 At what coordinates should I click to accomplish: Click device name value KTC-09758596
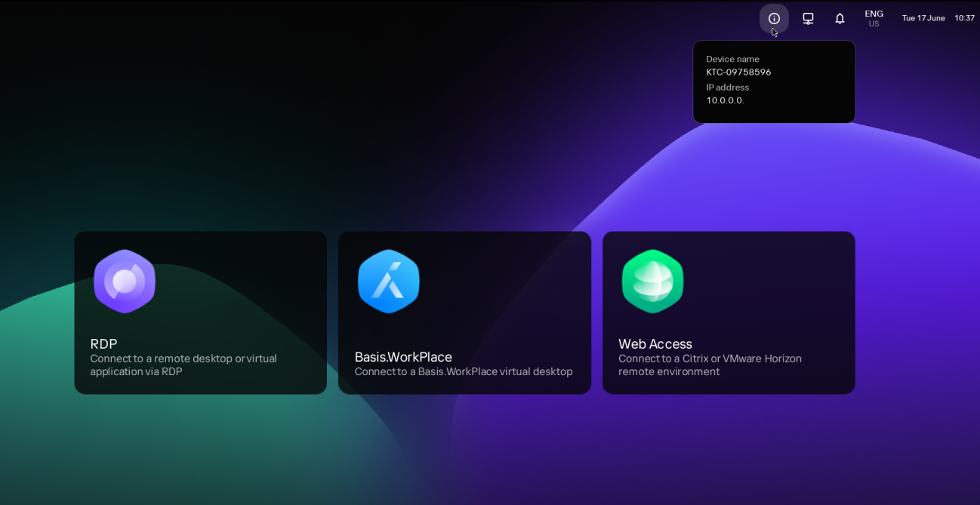coord(738,72)
